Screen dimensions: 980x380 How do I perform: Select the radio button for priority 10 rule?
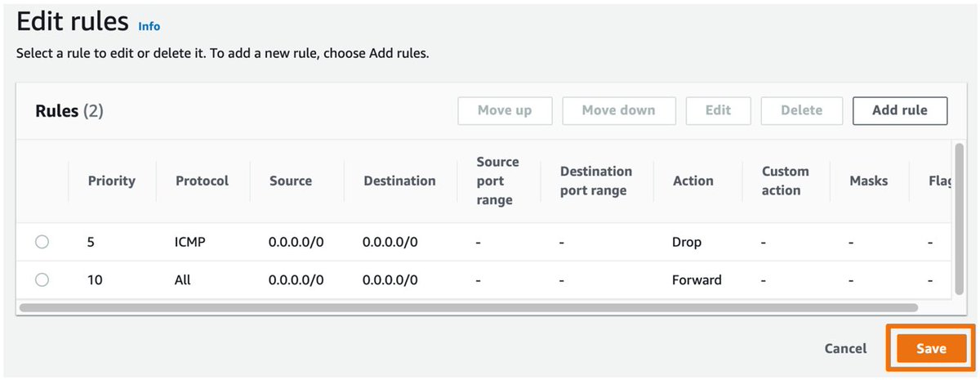click(x=42, y=279)
